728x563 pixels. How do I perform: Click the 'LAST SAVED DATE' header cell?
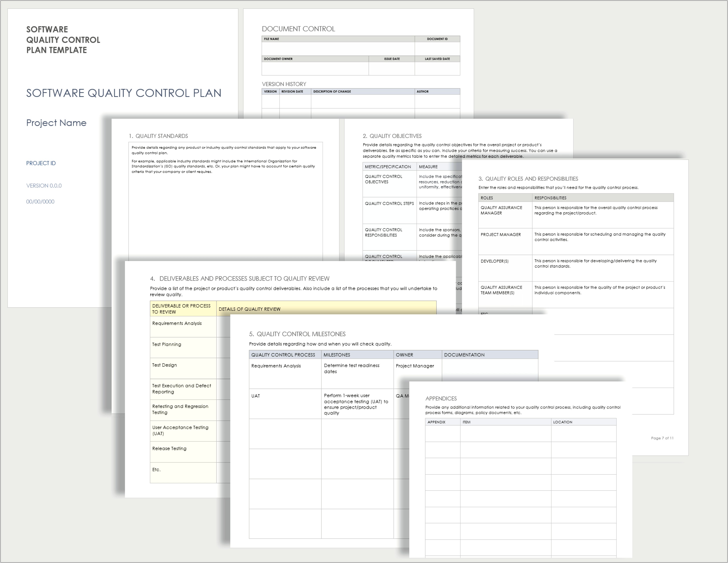click(x=437, y=59)
